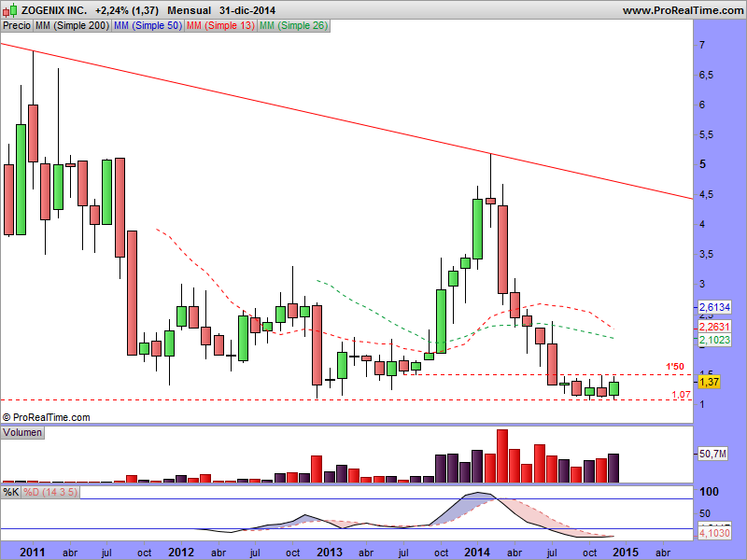Click the red 2,2631 moving average value
This screenshot has width=747, height=560.
click(714, 327)
